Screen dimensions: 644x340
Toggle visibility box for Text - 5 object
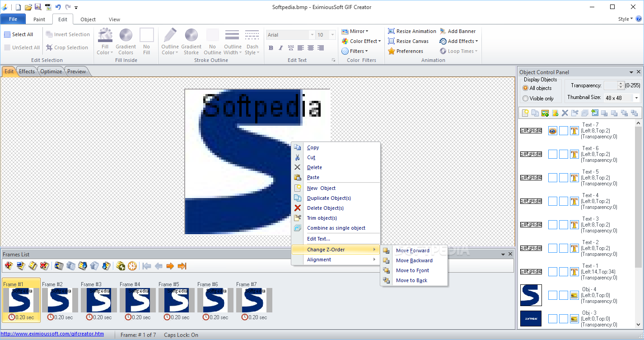[553, 178]
